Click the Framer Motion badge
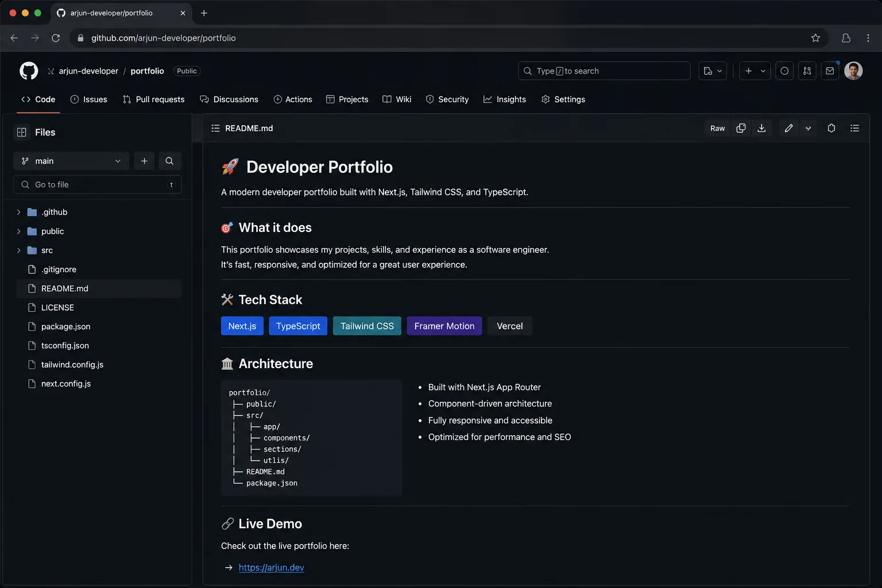 [444, 326]
